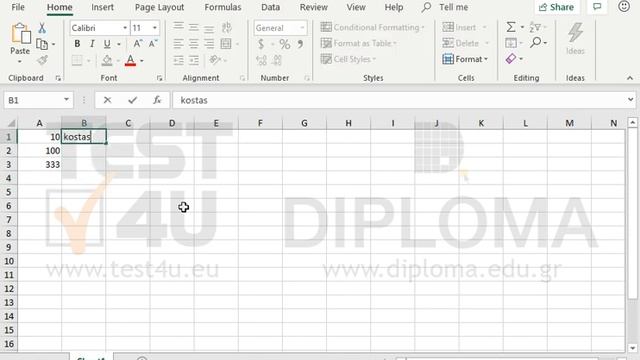Click Increase Decimal icon

tap(261, 60)
